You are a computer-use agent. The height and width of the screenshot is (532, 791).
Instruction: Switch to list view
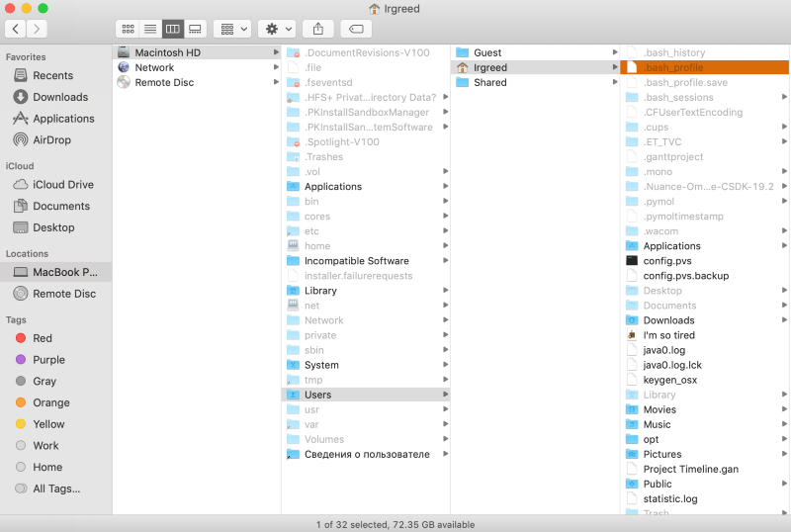150,29
